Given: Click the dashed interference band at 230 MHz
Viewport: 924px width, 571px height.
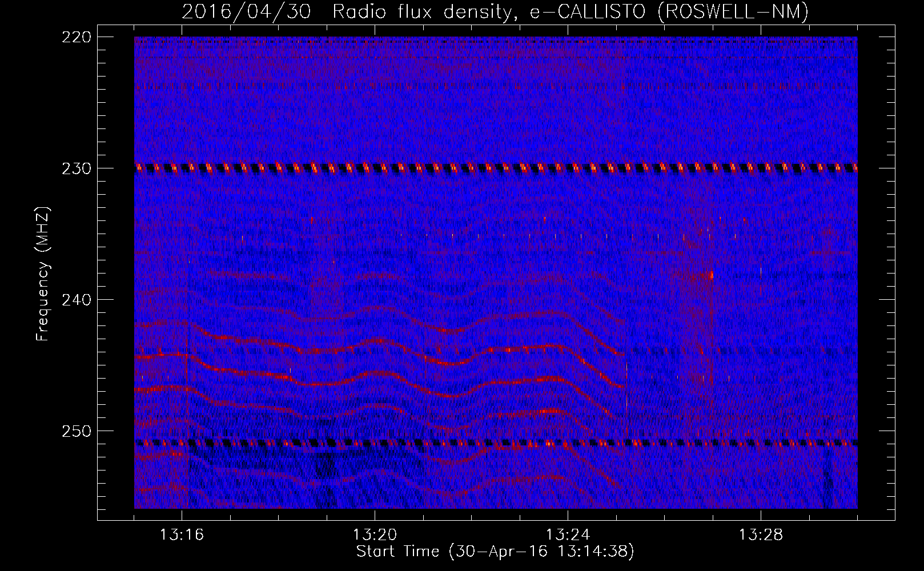Looking at the screenshot, I should [496, 168].
